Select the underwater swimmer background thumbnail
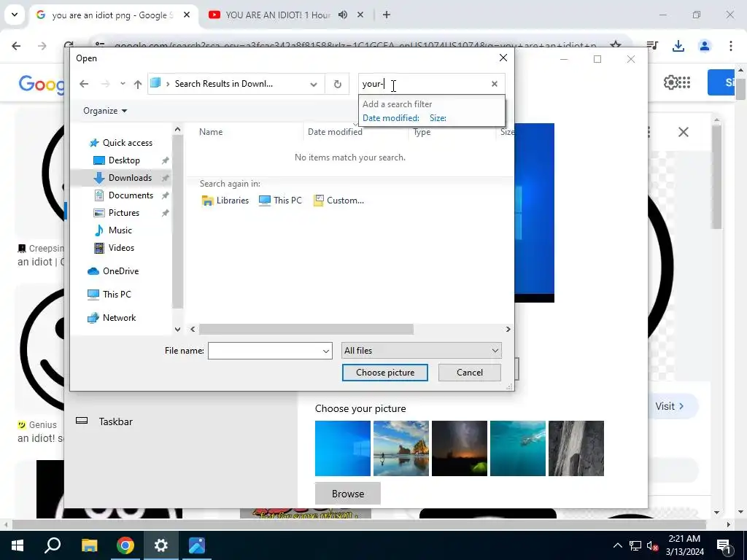747x560 pixels. coord(518,448)
